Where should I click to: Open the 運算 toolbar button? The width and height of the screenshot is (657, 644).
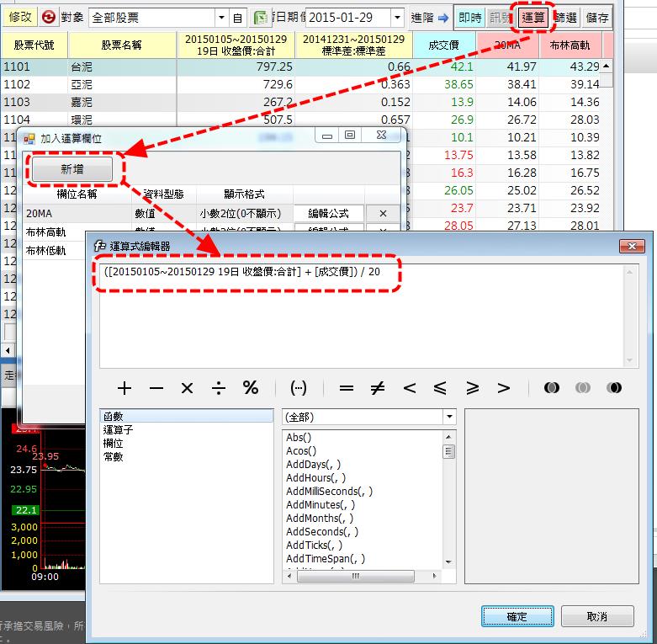click(x=532, y=17)
